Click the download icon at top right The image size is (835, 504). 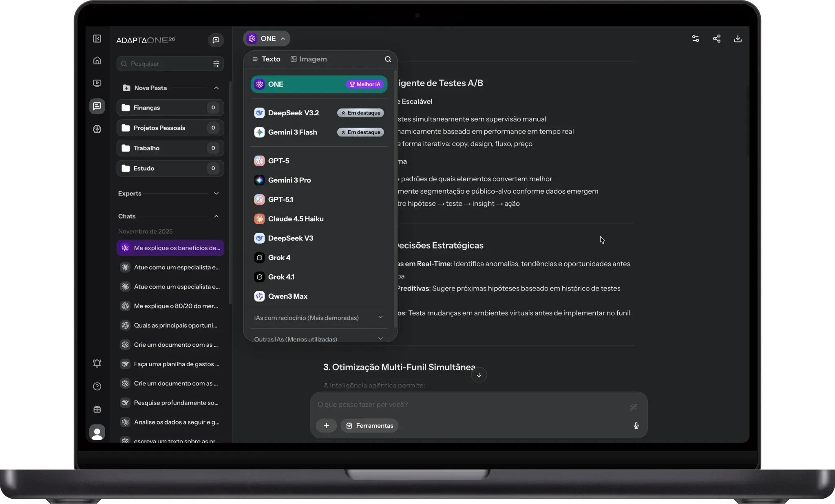pyautogui.click(x=738, y=39)
